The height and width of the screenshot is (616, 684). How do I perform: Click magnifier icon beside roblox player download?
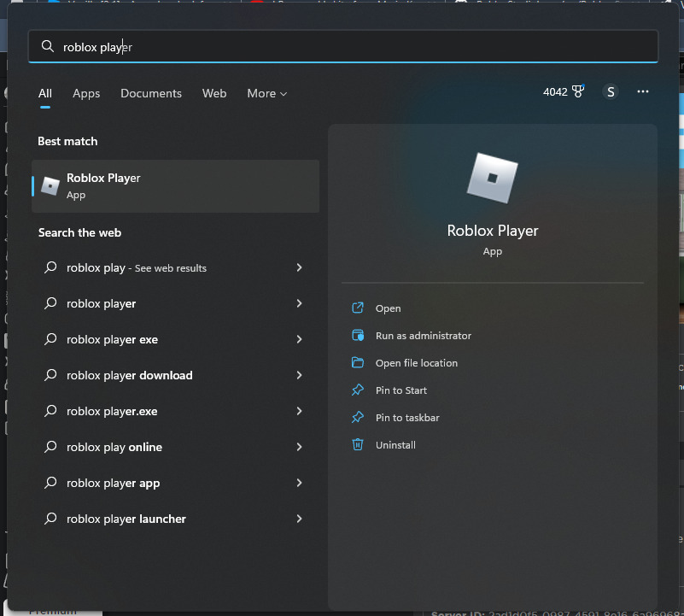(50, 374)
